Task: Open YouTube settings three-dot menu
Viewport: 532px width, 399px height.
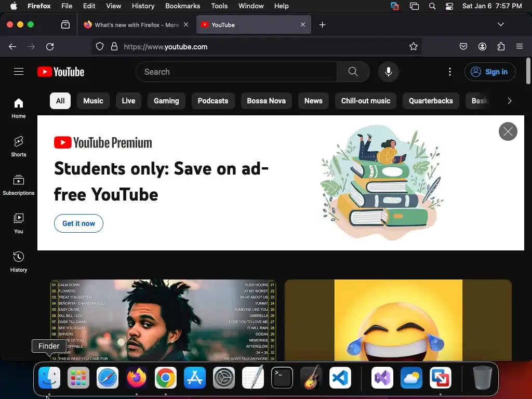Action: tap(450, 72)
